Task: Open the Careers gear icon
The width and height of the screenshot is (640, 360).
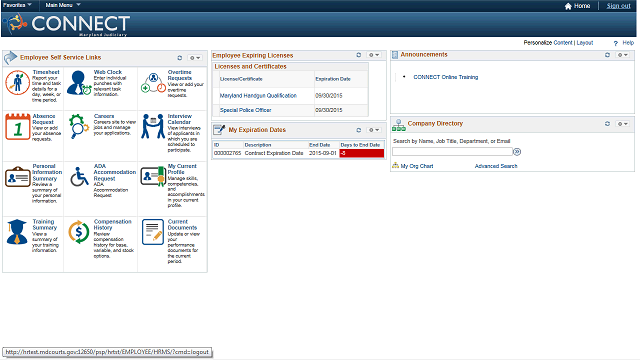Action: (x=79, y=127)
